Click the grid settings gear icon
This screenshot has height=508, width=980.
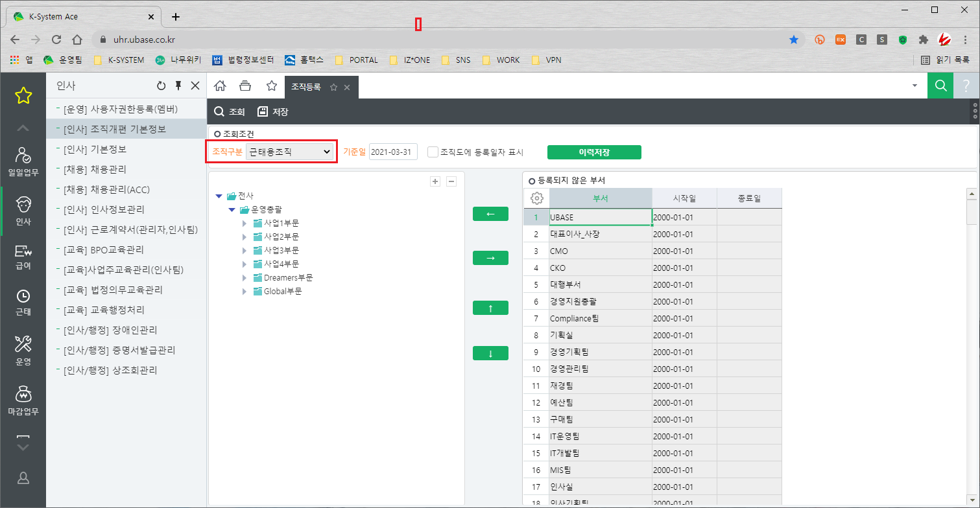(536, 198)
